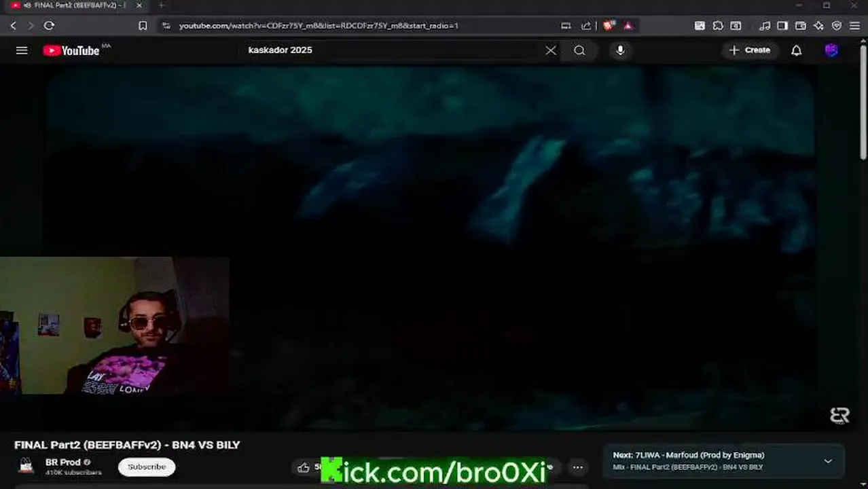Image resolution: width=868 pixels, height=489 pixels.
Task: Open browser extensions puzzle icon
Action: [718, 26]
